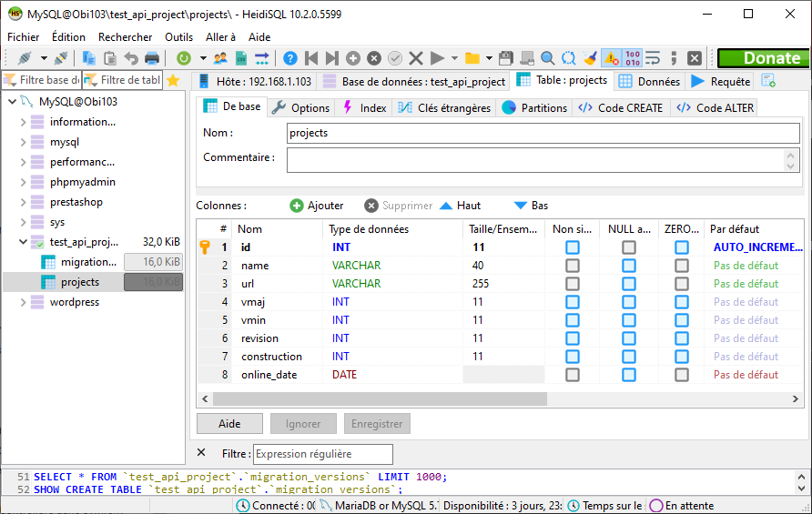The image size is (812, 514).
Task: Move the column up with Haut arrow
Action: [x=446, y=206]
